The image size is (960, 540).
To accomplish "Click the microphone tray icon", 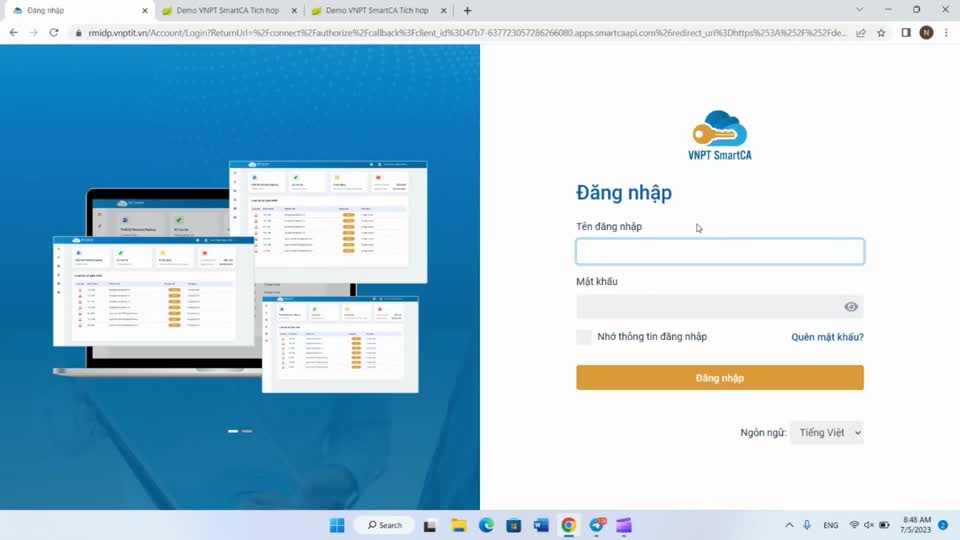I will click(x=807, y=525).
